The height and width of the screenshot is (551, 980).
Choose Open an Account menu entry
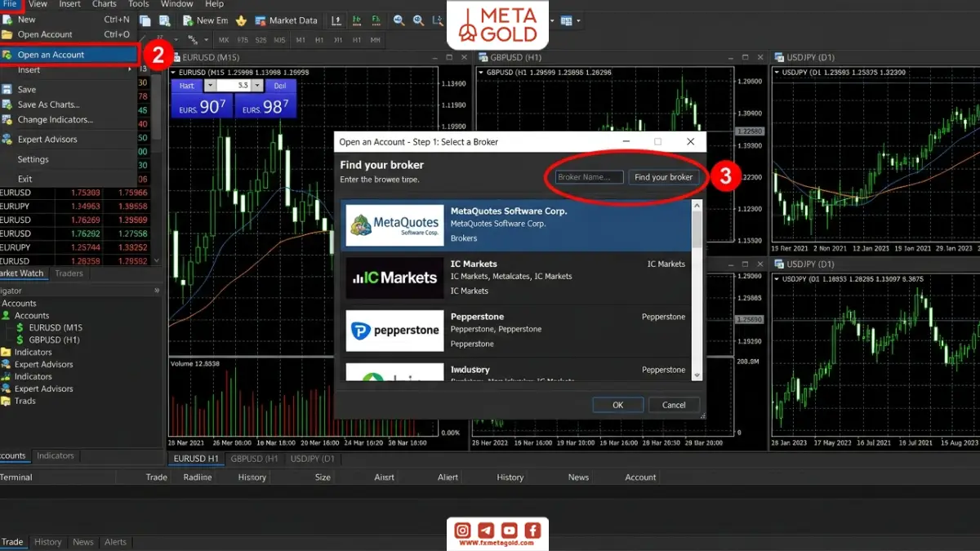69,55
